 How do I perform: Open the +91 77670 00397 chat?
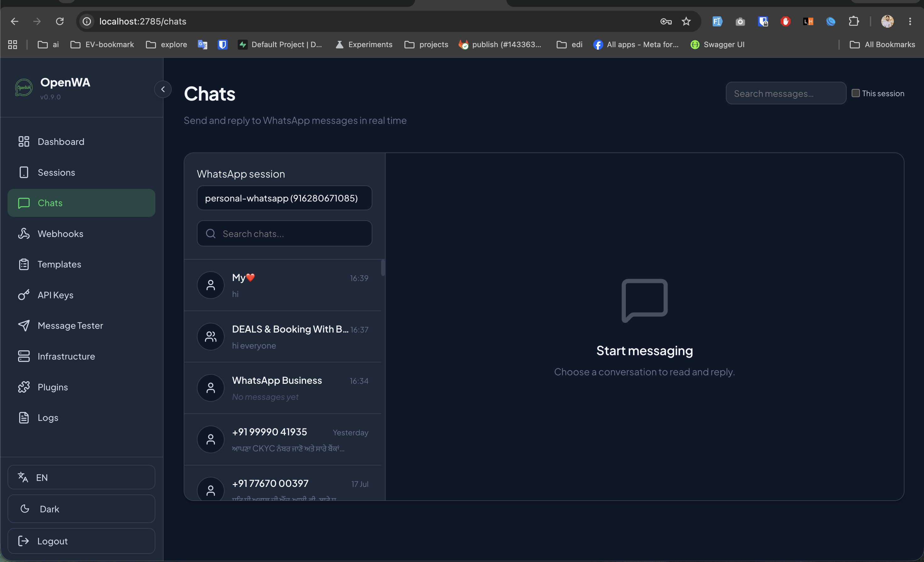283,483
